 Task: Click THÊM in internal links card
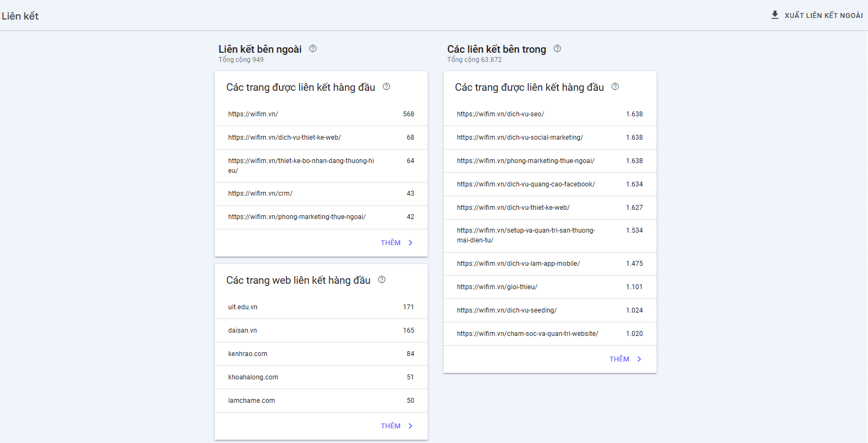tap(620, 359)
